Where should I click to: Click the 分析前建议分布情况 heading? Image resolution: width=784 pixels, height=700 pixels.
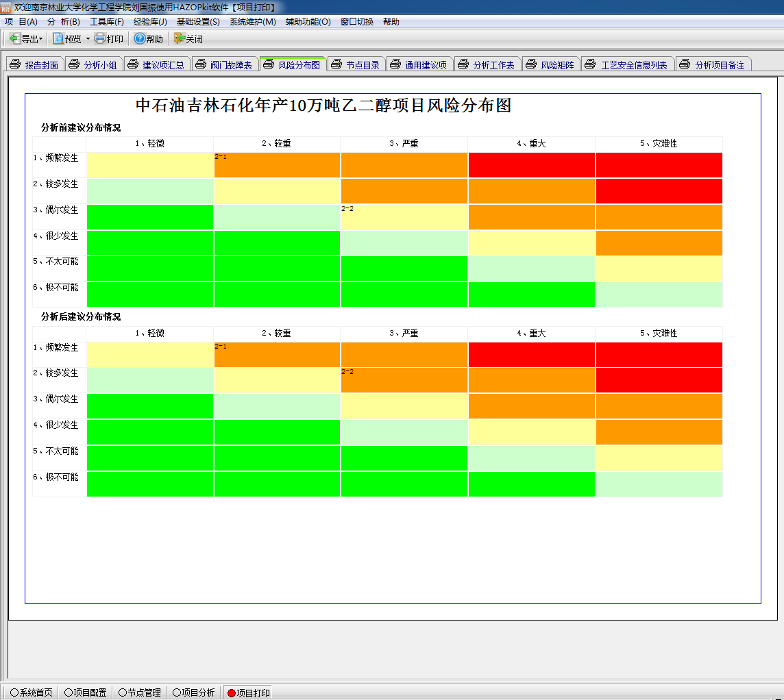point(81,128)
